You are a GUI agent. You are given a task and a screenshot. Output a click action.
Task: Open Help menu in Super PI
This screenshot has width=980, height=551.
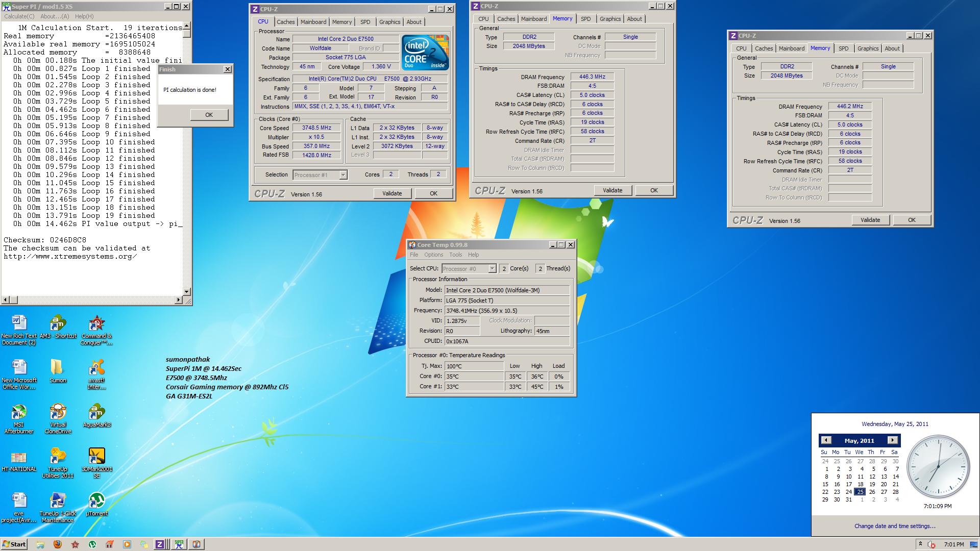click(x=84, y=16)
